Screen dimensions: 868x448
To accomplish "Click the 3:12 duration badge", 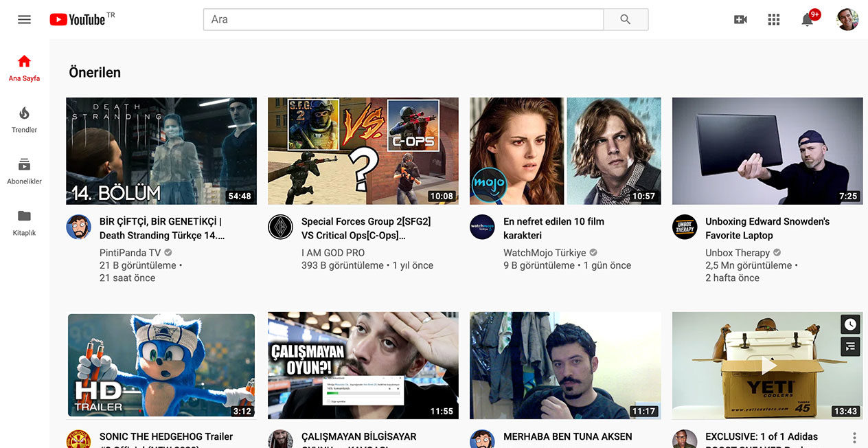I will point(242,411).
